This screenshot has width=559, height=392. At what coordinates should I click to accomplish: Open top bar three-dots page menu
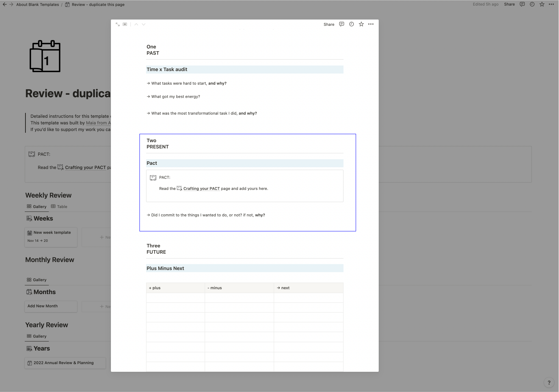click(551, 5)
